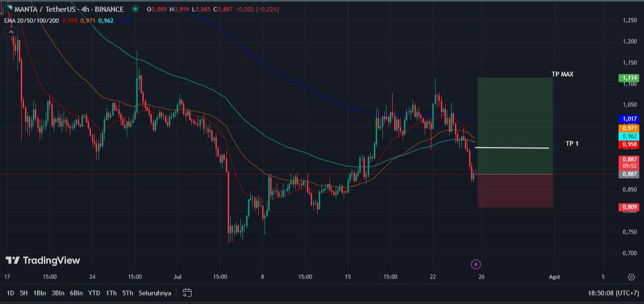
Task: Select the 5H time range
Action: coord(24,293)
